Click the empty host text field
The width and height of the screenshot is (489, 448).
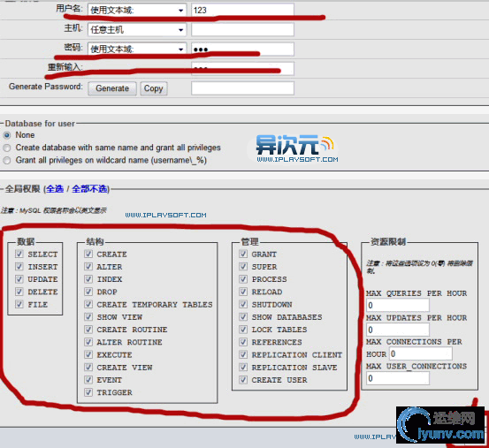click(x=242, y=29)
